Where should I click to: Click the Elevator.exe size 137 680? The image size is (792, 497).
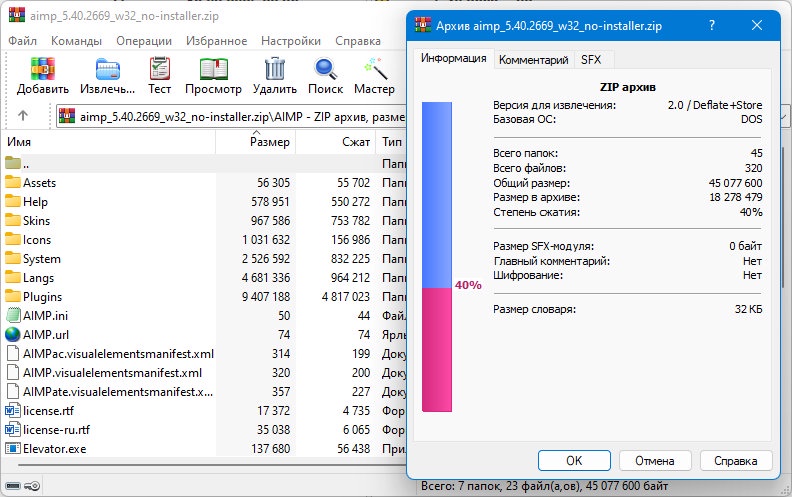click(270, 449)
